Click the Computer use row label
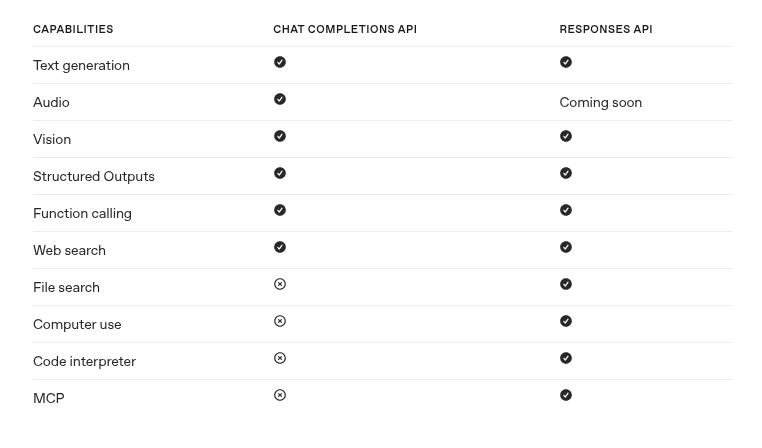The height and width of the screenshot is (448, 762). (x=77, y=325)
